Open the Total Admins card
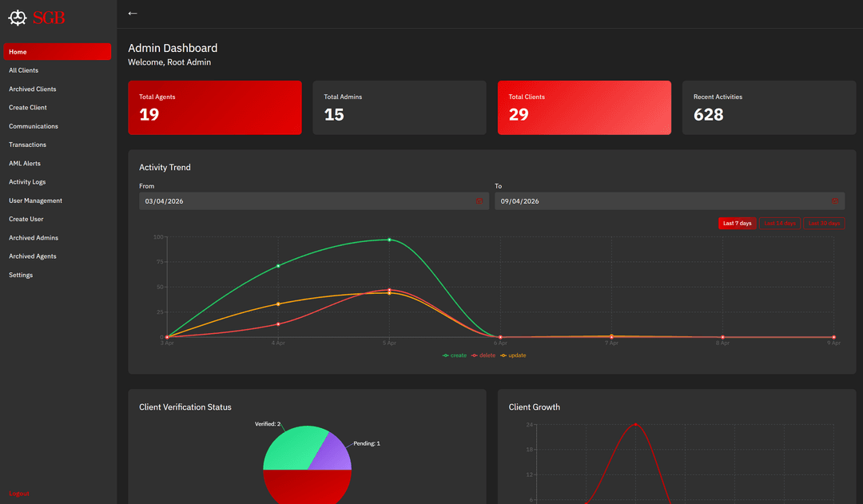Viewport: 863px width, 504px height. 400,108
